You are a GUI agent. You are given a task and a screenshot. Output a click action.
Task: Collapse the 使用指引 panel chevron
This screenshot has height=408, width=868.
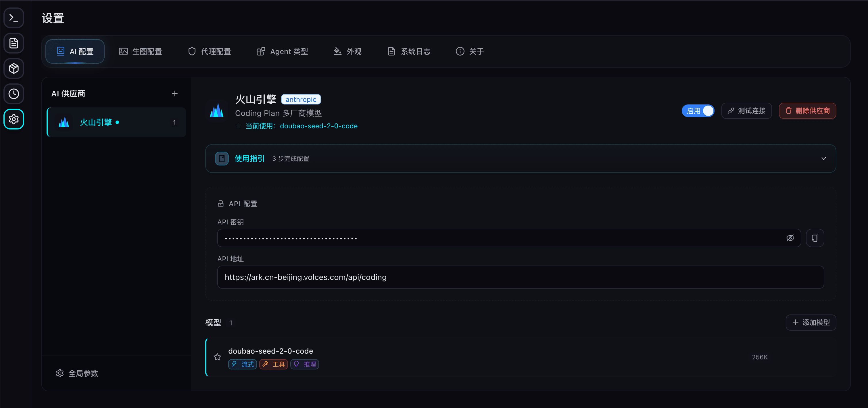[824, 158]
